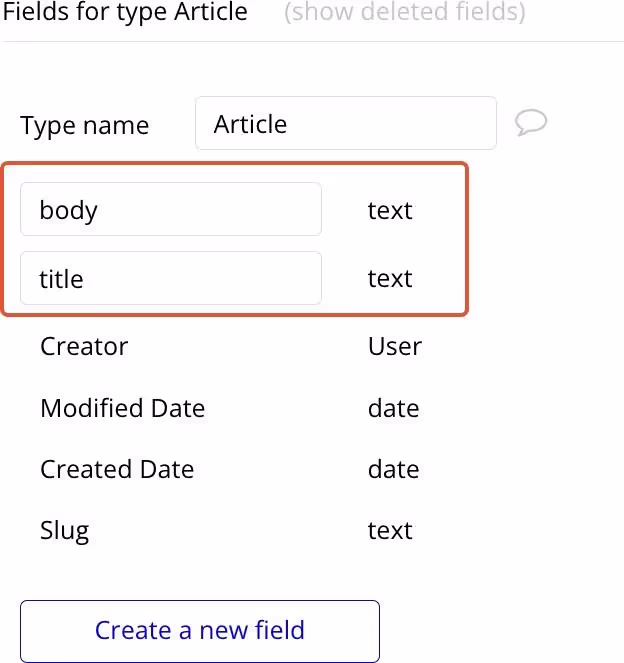This screenshot has width=624, height=663.
Task: Click the divider line under the heading
Action: click(x=312, y=41)
